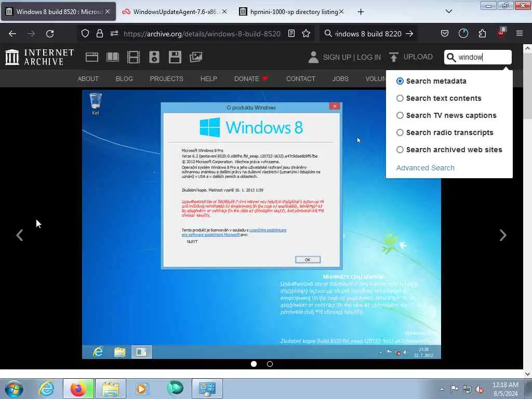The height and width of the screenshot is (399, 532).
Task: Reload the page with the refresh icon
Action: pyautogui.click(x=50, y=34)
